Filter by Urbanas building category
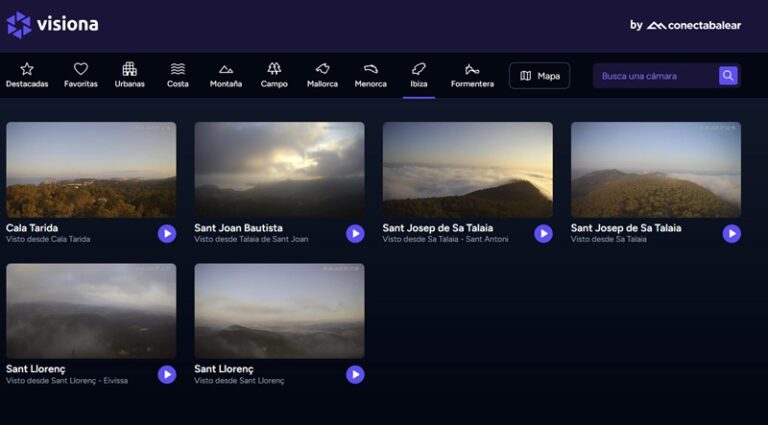 (129, 75)
